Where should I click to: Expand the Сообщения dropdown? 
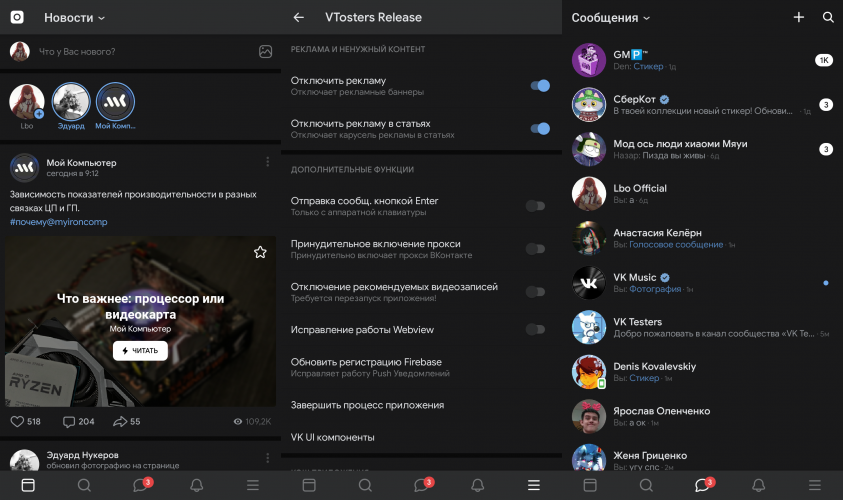610,18
